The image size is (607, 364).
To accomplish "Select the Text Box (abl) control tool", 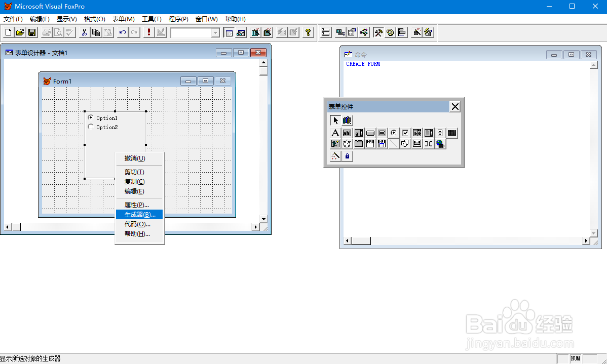I will 347,133.
